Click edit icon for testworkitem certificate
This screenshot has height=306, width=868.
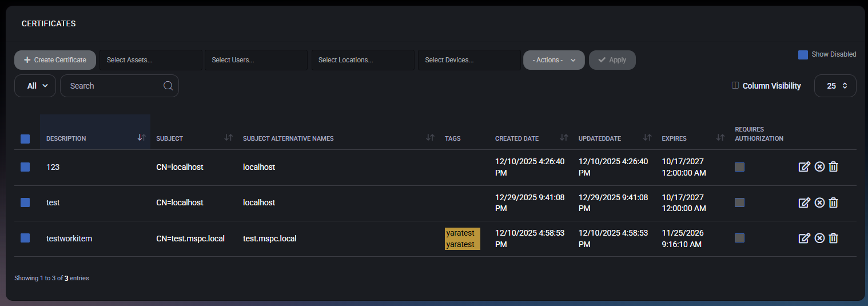[804, 238]
